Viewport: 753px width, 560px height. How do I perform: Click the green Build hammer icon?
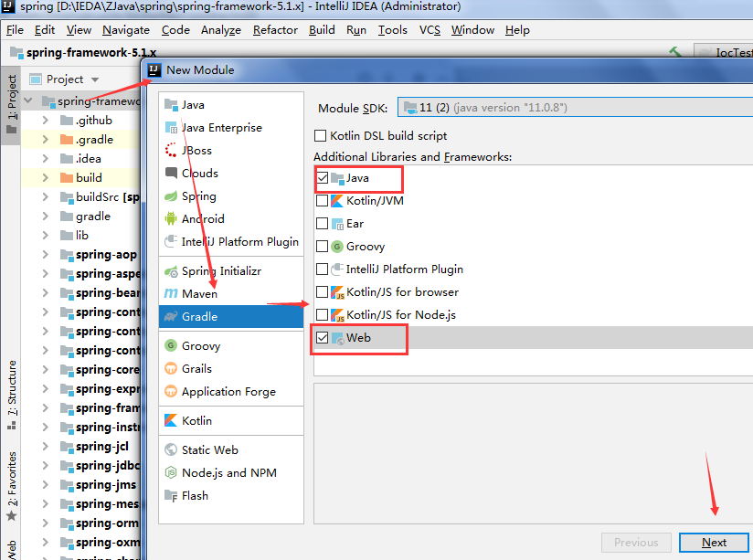[x=675, y=51]
